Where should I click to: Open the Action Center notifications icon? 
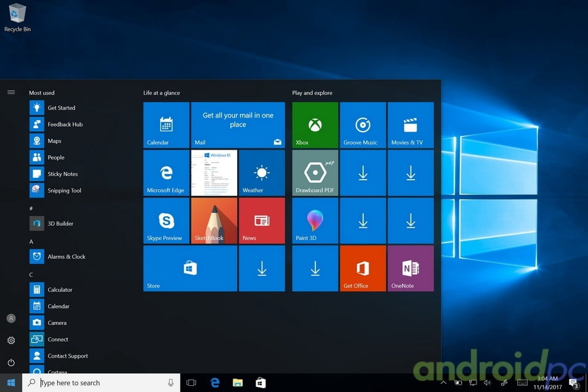click(574, 383)
